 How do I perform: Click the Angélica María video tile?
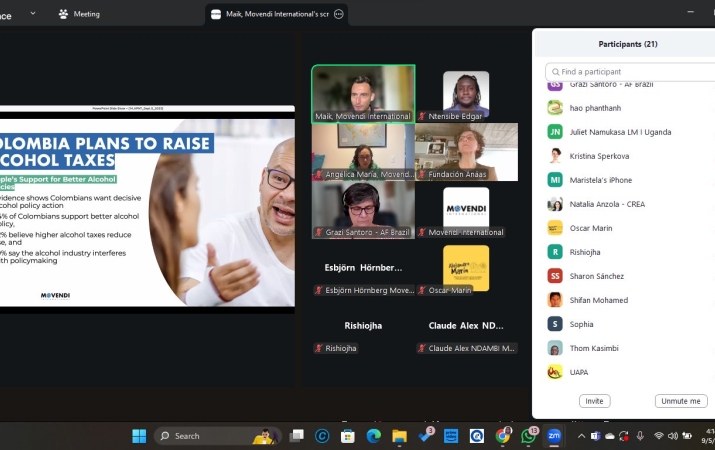[x=363, y=152]
